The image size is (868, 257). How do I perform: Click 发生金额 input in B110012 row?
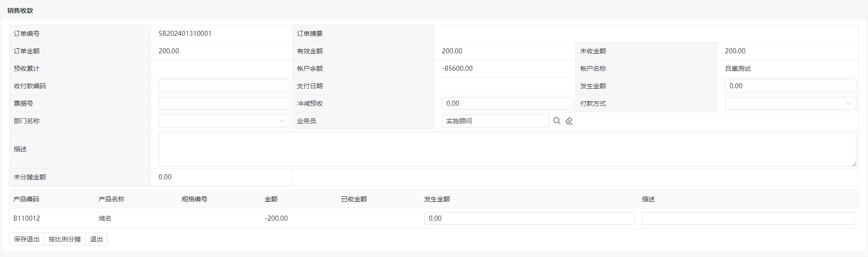click(529, 218)
